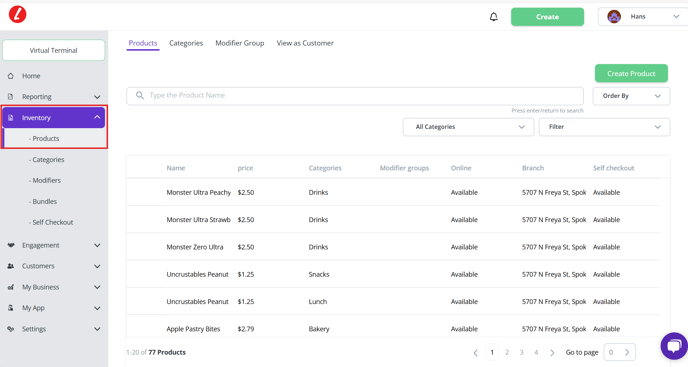
Task: Open notifications bell icon
Action: point(494,17)
